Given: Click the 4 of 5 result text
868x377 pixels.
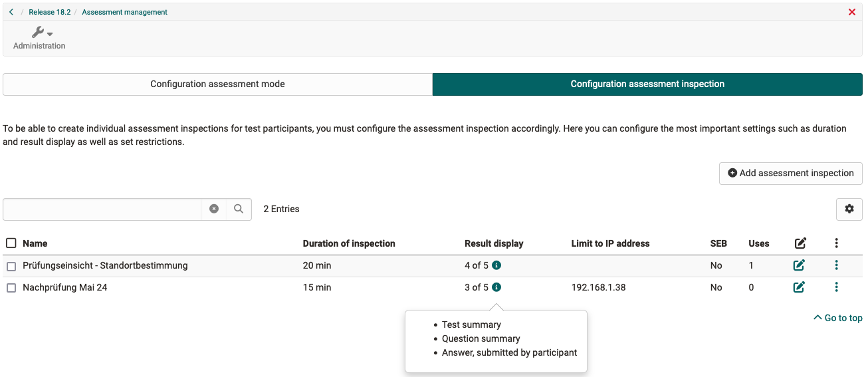Looking at the screenshot, I should click(x=477, y=265).
